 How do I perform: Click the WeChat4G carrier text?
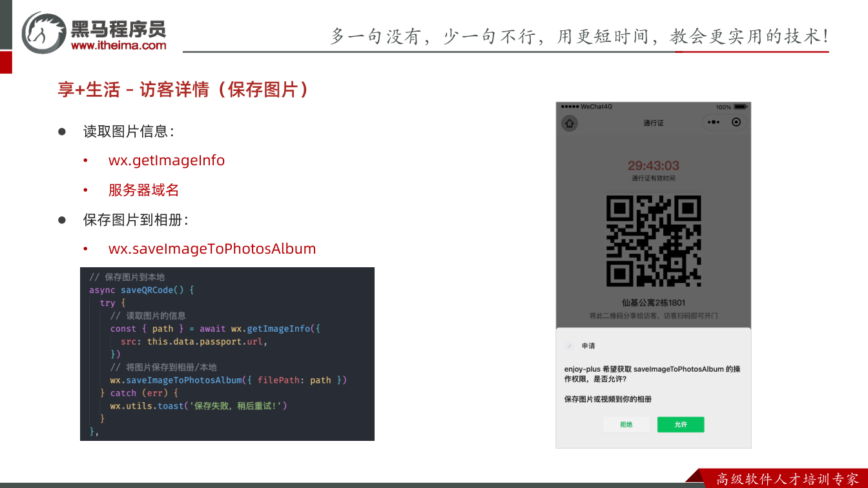tap(596, 107)
